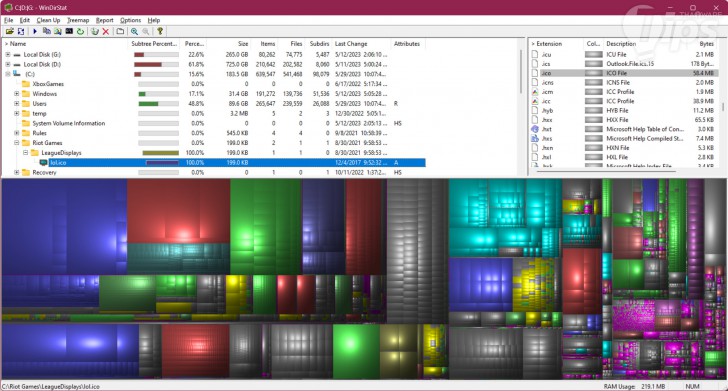
Task: Click the extension list horizontal scrollbar
Action: [x=607, y=171]
